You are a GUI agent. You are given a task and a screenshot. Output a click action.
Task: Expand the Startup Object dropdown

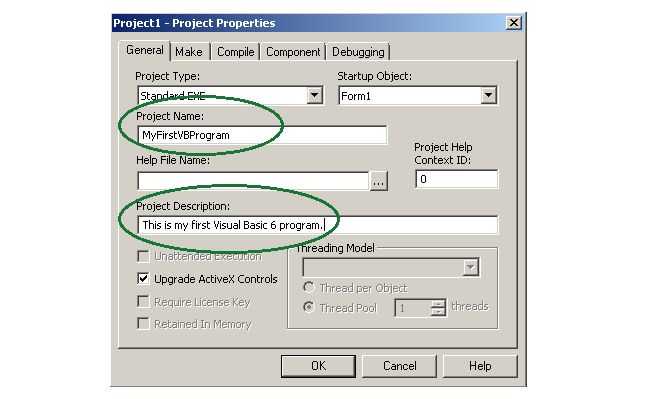tap(489, 96)
